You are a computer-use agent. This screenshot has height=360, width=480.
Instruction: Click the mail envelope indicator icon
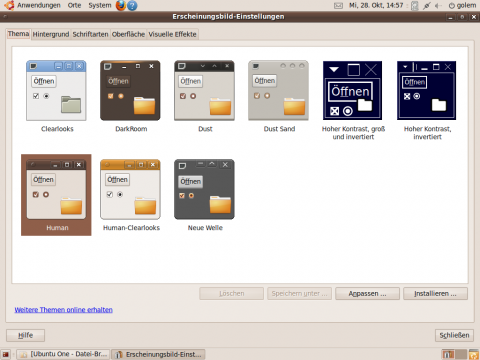pos(338,6)
